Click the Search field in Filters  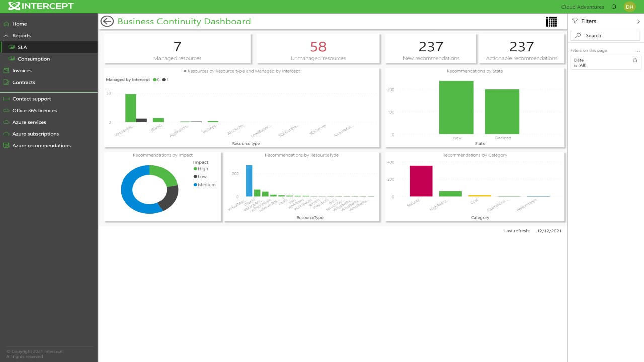click(605, 35)
